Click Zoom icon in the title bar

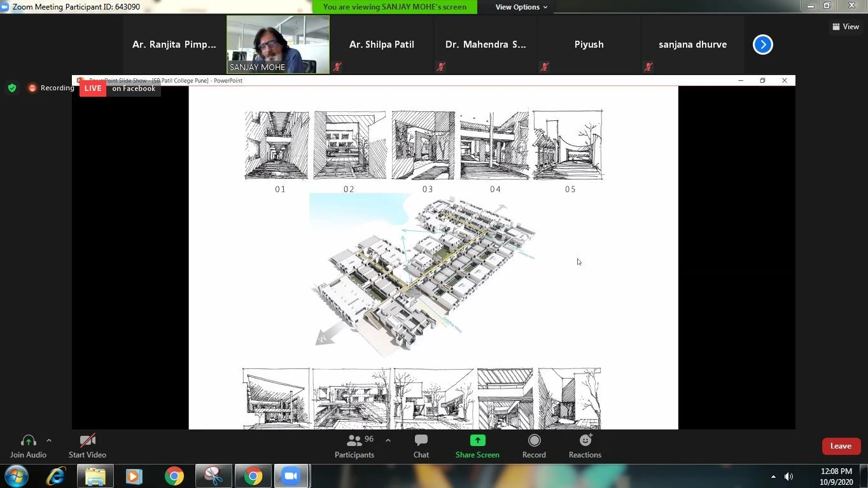coord(5,7)
